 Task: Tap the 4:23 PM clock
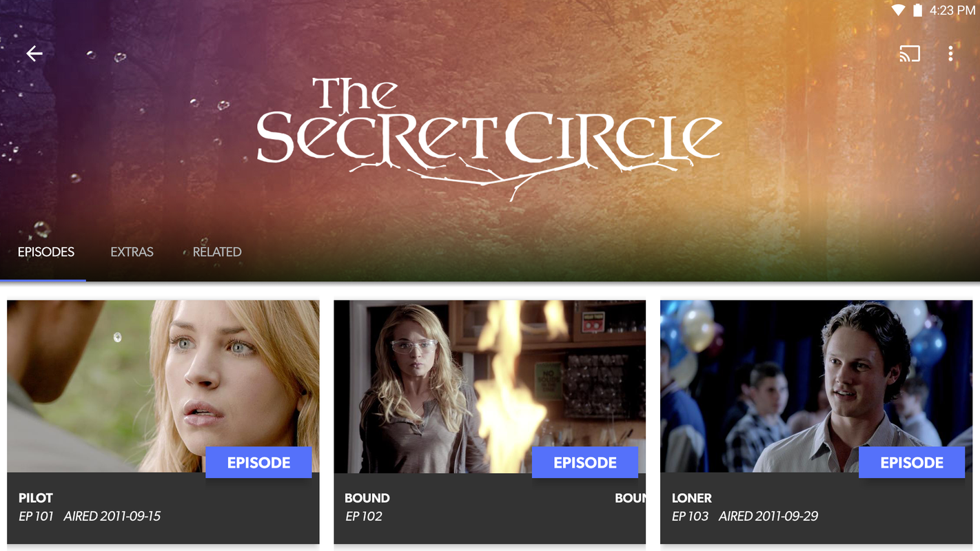(x=952, y=10)
